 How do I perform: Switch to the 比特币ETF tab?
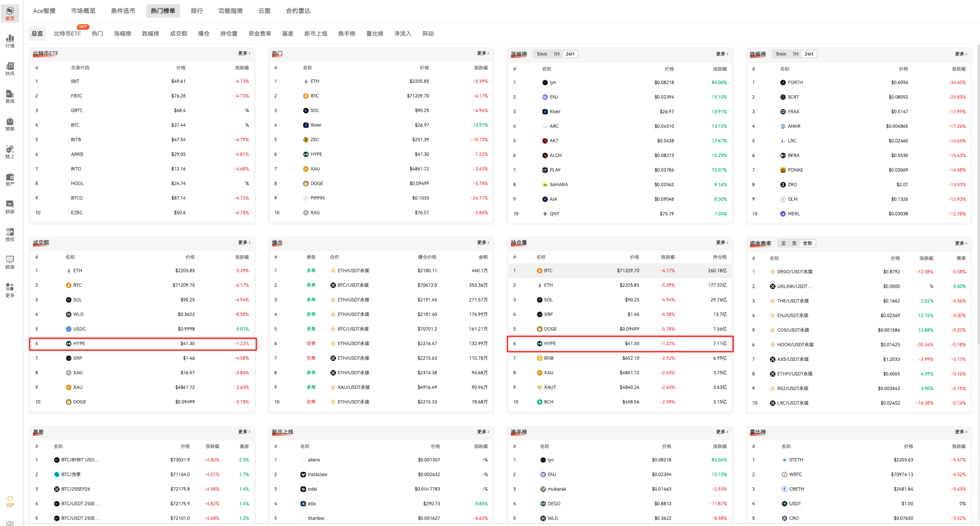[x=67, y=34]
